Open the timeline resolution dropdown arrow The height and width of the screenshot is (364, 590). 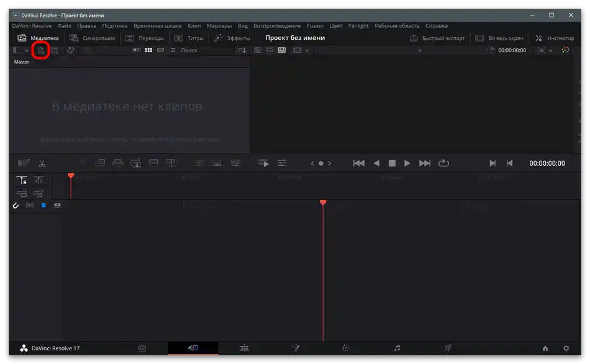[x=550, y=50]
